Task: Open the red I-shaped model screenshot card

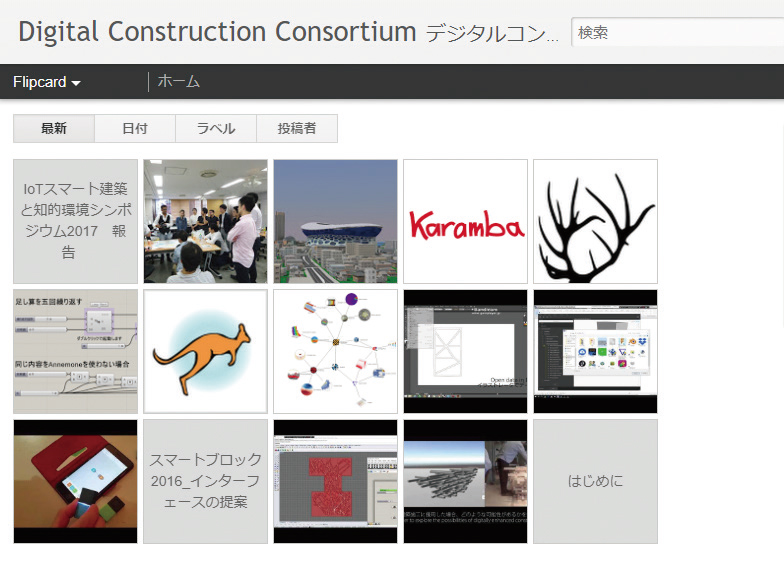Action: tap(336, 482)
